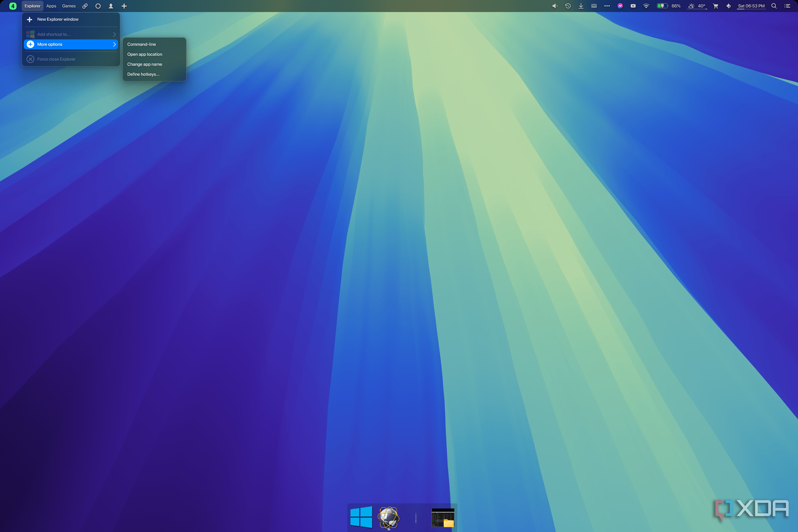
Task: Click the YouTube icon in the menu bar
Action: click(633, 6)
